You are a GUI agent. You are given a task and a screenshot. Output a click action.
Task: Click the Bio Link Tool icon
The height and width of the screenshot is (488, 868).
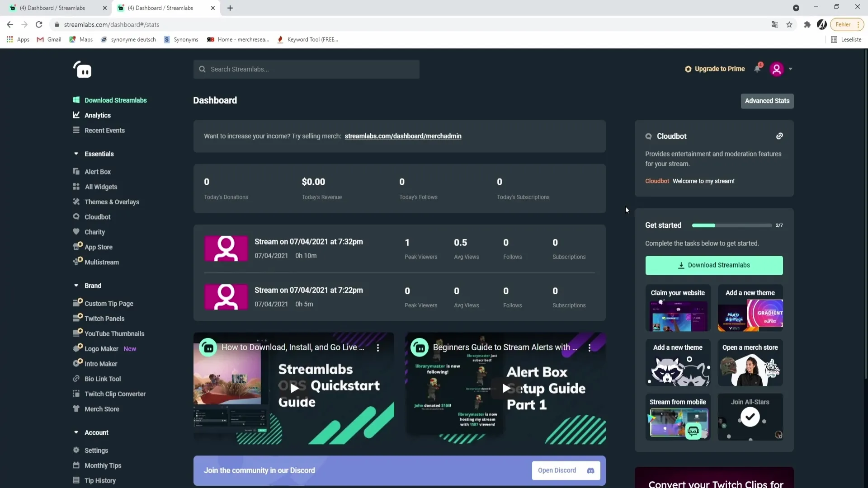[76, 379]
